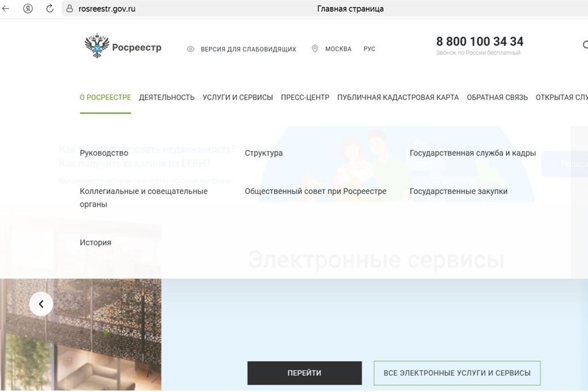Go to previous slide with left chevron
The width and height of the screenshot is (588, 392).
coord(42,304)
